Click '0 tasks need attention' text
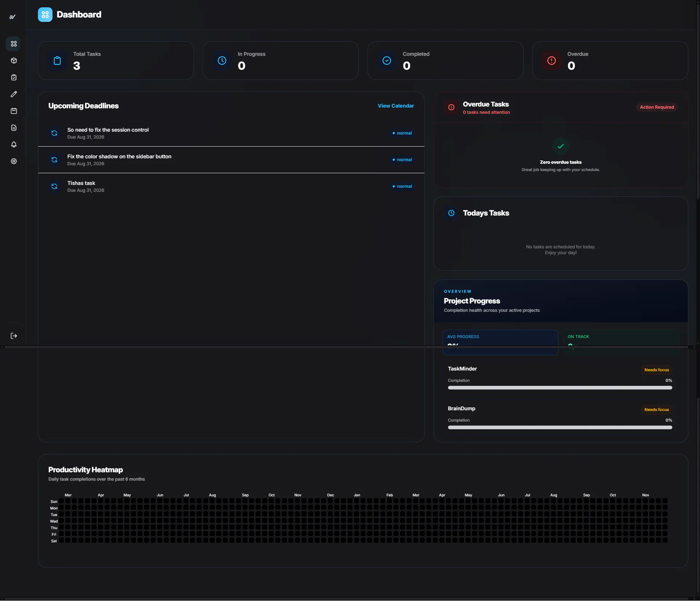The image size is (700, 601). [486, 112]
